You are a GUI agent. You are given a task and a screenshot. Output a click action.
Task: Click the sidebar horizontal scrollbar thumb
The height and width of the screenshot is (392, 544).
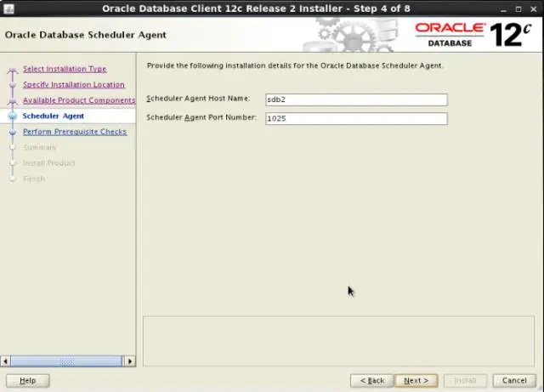pos(66,361)
